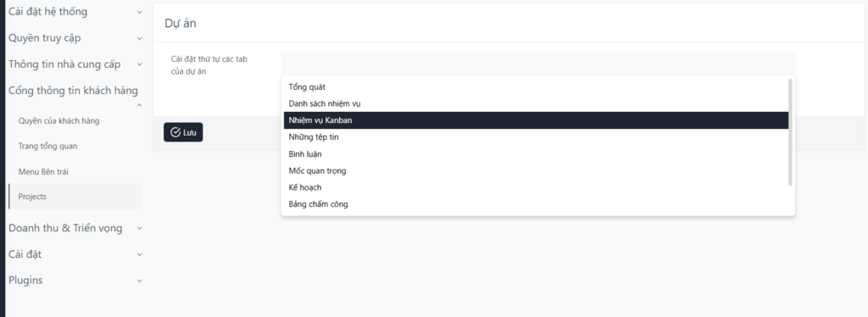Expand the Cài đặt hệ thống chevron
This screenshot has width=868, height=317.
140,12
